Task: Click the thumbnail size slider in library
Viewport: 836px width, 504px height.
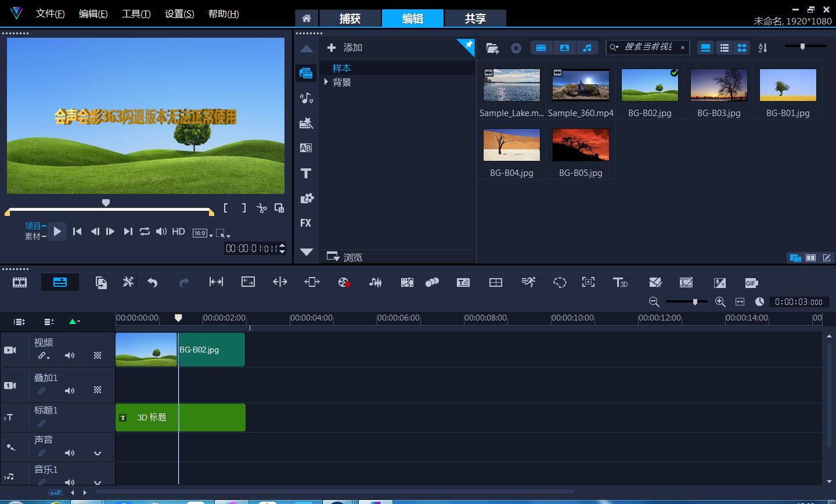Action: click(803, 46)
